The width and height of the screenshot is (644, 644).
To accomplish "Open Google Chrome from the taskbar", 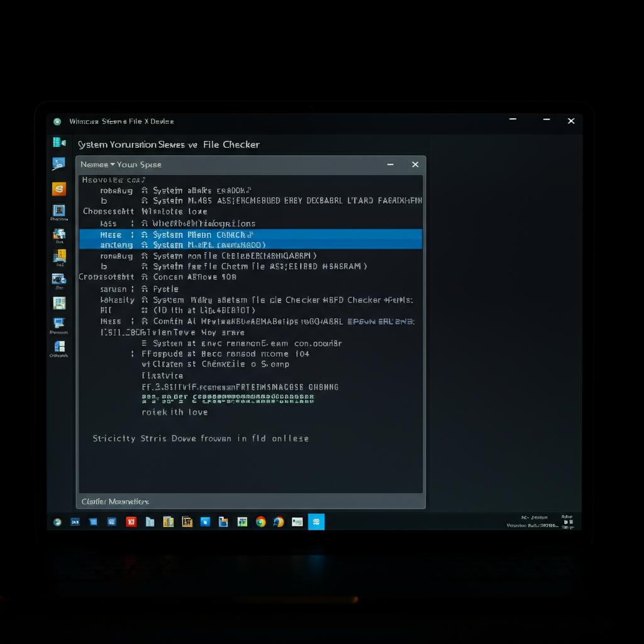I will [260, 521].
